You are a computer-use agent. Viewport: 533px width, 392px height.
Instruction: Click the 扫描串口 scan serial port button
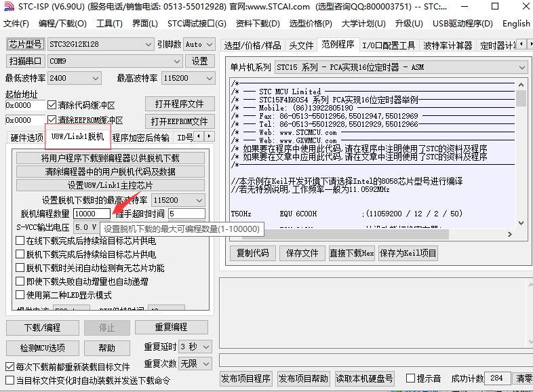25,61
